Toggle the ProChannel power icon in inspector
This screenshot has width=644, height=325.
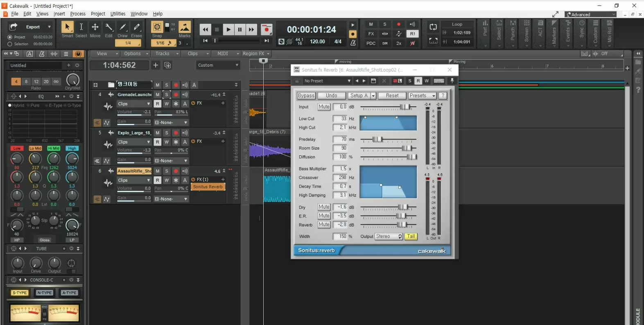[78, 54]
